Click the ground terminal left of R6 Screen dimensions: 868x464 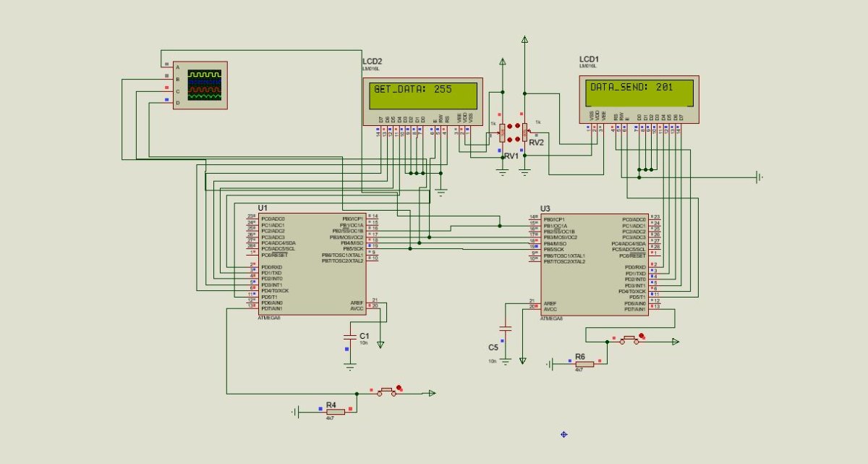(x=550, y=363)
